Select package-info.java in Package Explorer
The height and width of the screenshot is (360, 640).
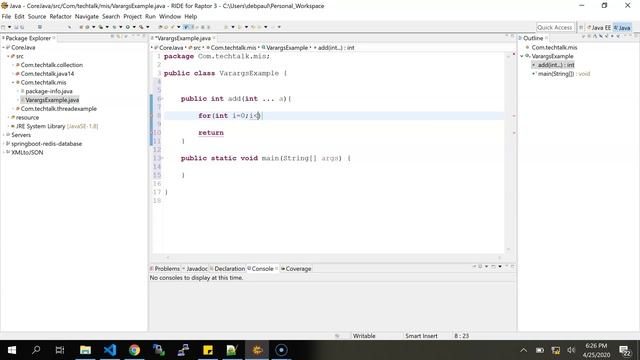coord(49,91)
